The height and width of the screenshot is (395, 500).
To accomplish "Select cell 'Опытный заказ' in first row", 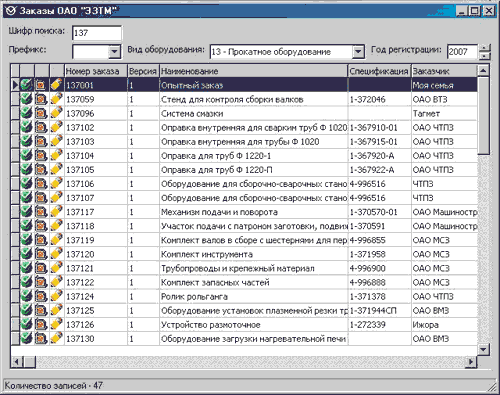I will 253,85.
